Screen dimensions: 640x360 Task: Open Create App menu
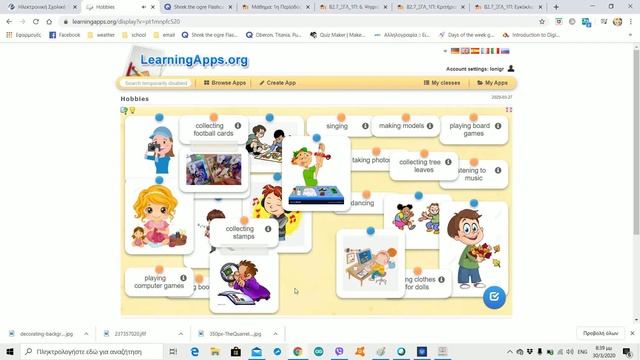(278, 83)
